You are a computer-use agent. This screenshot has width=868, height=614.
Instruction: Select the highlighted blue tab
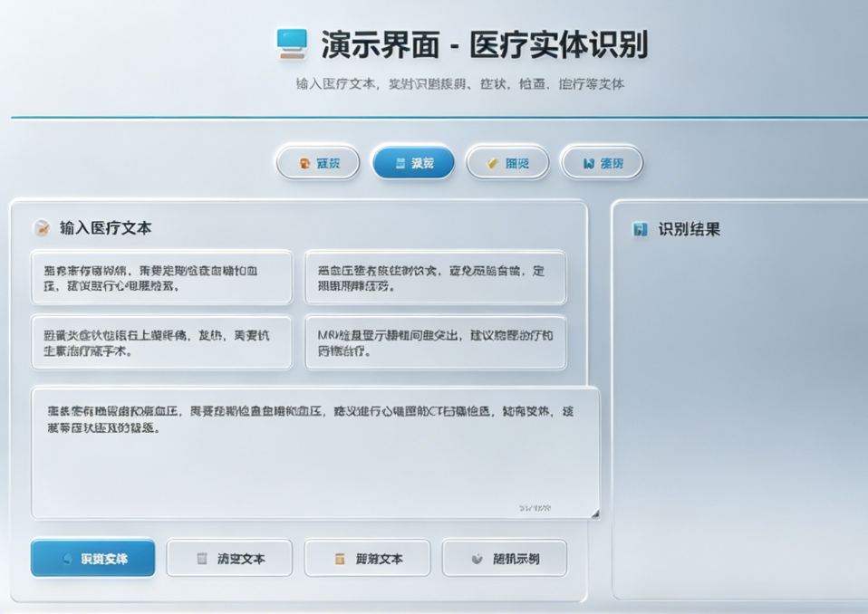tap(413, 163)
